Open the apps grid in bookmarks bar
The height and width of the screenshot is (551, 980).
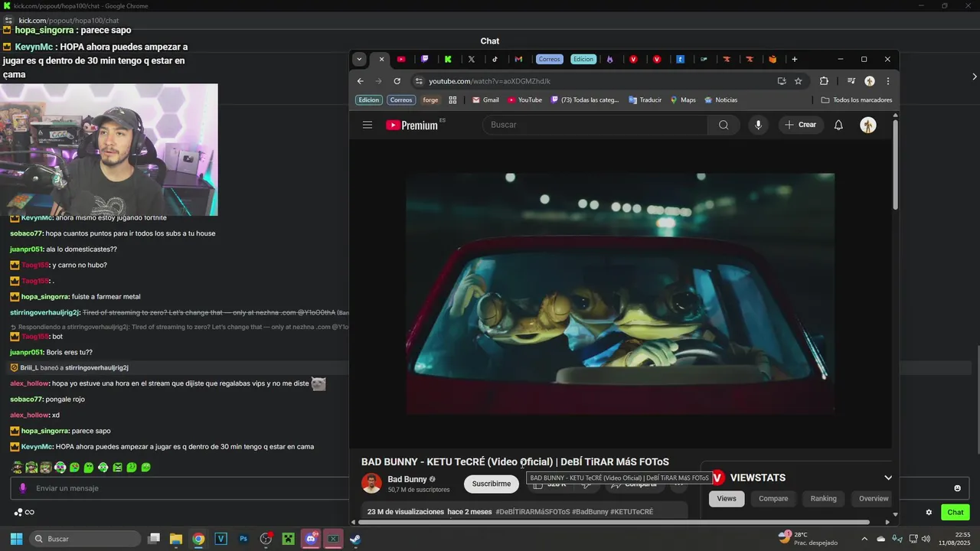452,100
